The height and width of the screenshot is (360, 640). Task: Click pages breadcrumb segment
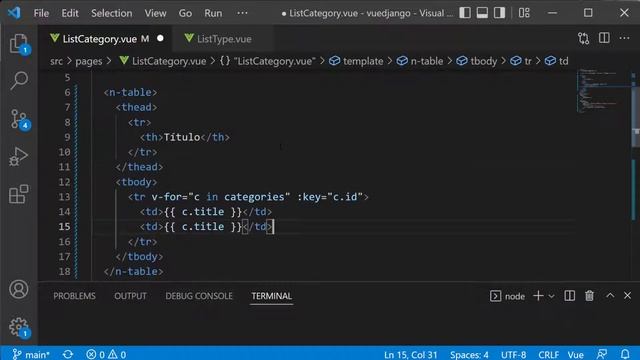click(x=89, y=61)
